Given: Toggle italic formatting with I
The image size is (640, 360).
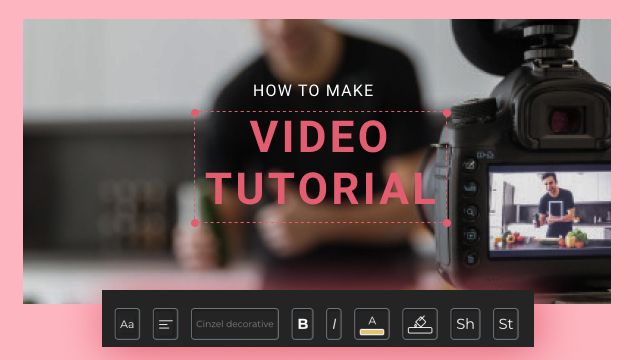Looking at the screenshot, I should [334, 324].
